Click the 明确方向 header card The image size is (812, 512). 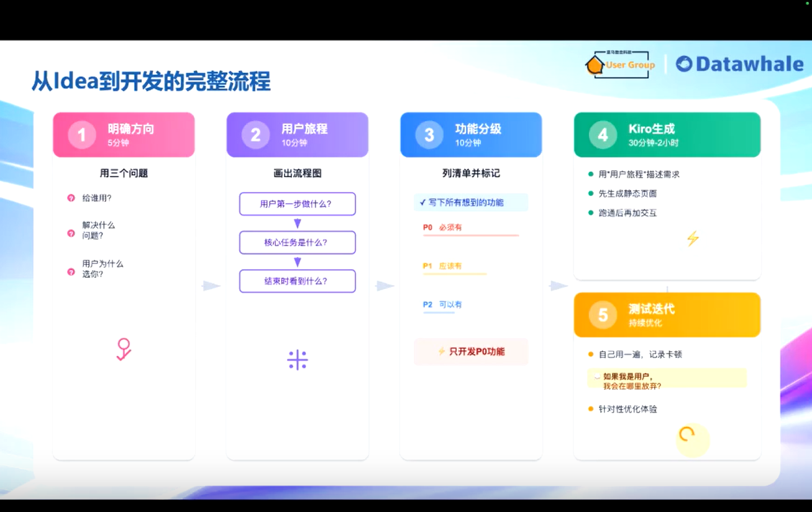pyautogui.click(x=124, y=135)
